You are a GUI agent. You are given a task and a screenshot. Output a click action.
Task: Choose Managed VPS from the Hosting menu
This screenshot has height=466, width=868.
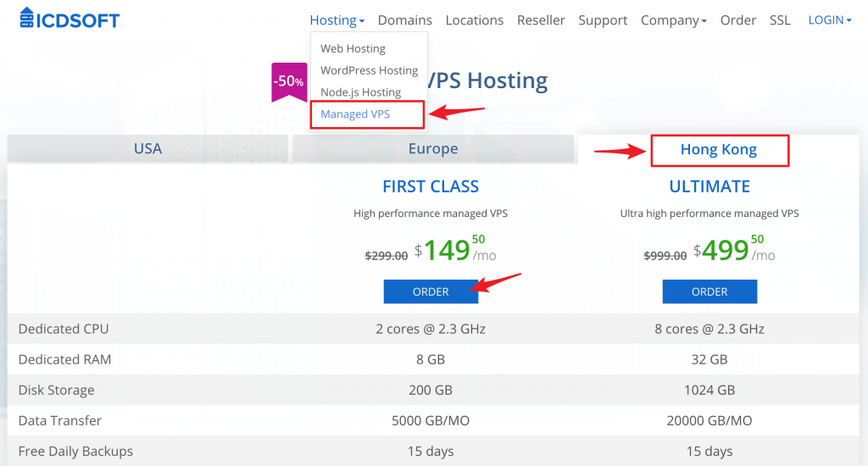coord(355,114)
